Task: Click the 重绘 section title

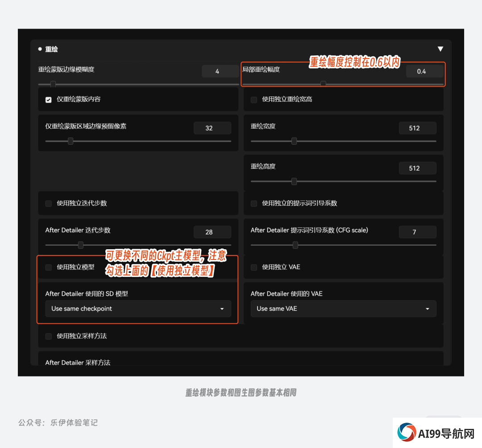Action: tap(51, 49)
